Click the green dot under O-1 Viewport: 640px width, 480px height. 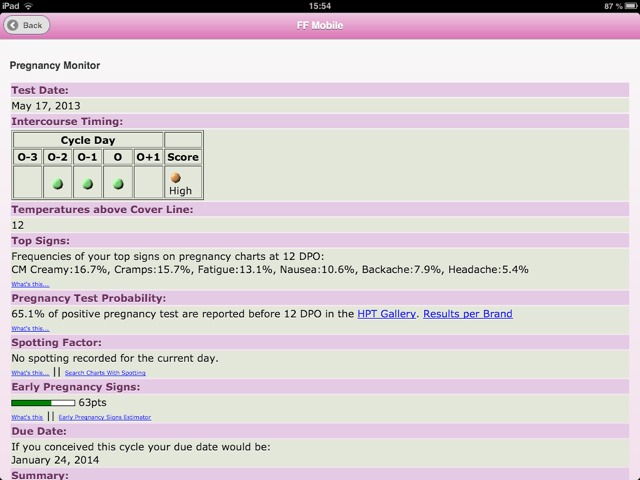pyautogui.click(x=88, y=184)
